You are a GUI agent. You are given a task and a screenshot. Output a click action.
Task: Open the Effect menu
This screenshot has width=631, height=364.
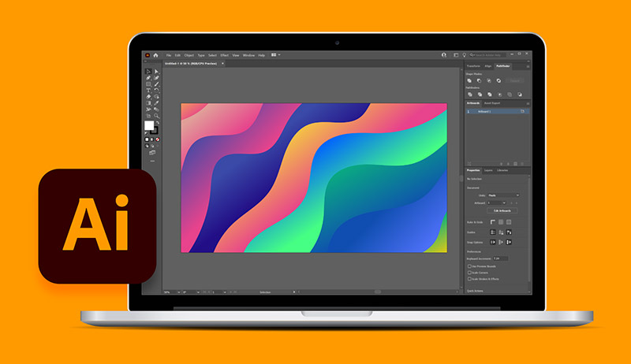[224, 55]
